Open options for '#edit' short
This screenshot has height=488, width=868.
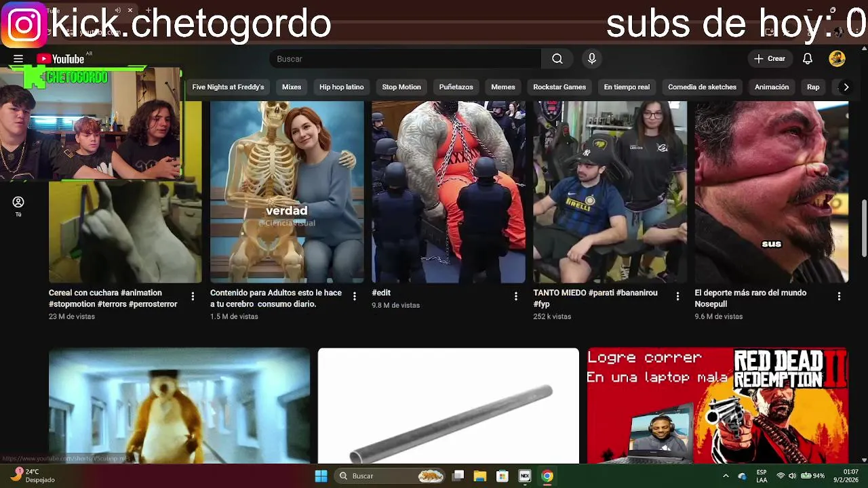(x=515, y=296)
